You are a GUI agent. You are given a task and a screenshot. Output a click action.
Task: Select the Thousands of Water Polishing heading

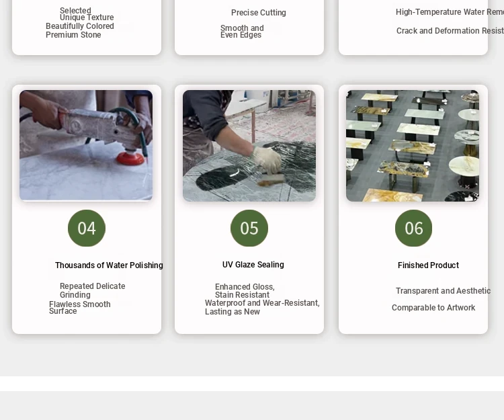click(x=109, y=265)
